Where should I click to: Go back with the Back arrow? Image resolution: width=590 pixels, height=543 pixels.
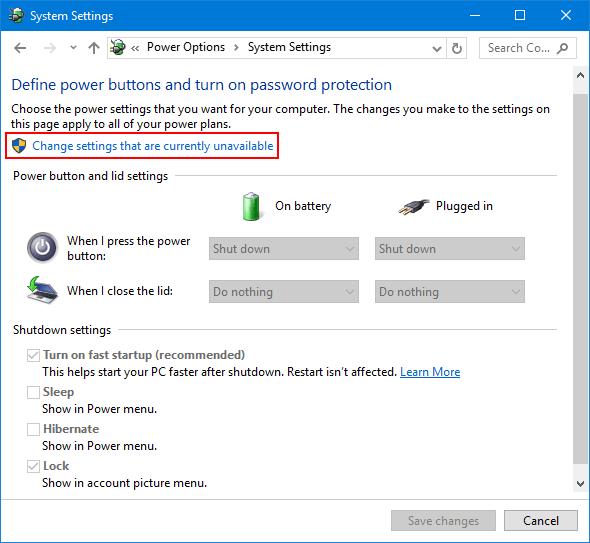point(20,48)
